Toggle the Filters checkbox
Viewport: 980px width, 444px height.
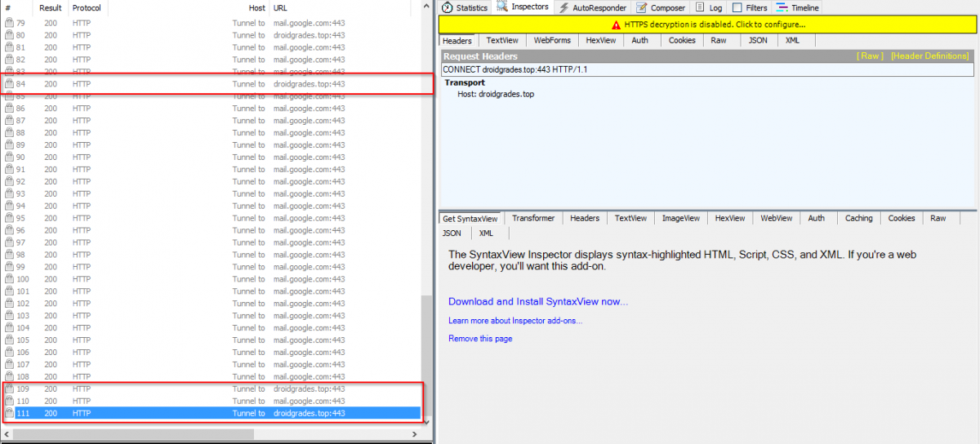[x=737, y=8]
